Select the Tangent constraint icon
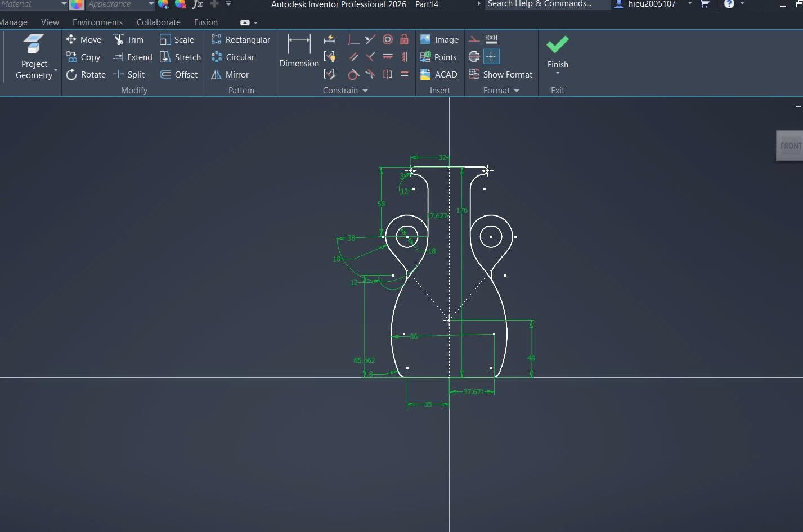Viewport: 803px width, 532px height. (353, 74)
